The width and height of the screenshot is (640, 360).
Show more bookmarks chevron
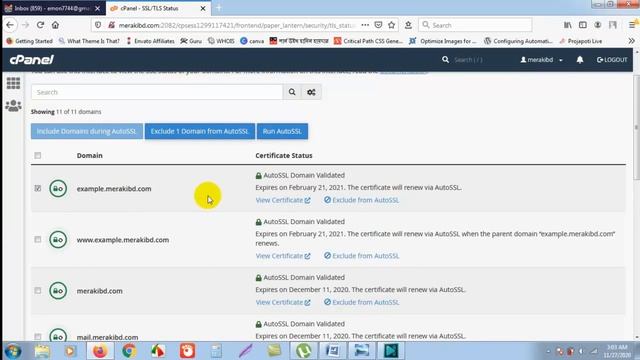631,41
